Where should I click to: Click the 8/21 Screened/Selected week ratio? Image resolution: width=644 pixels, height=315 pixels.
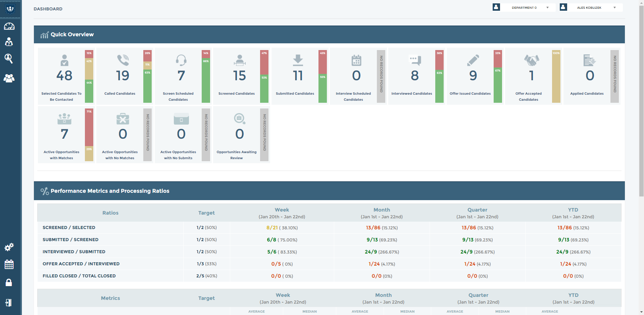coord(272,228)
